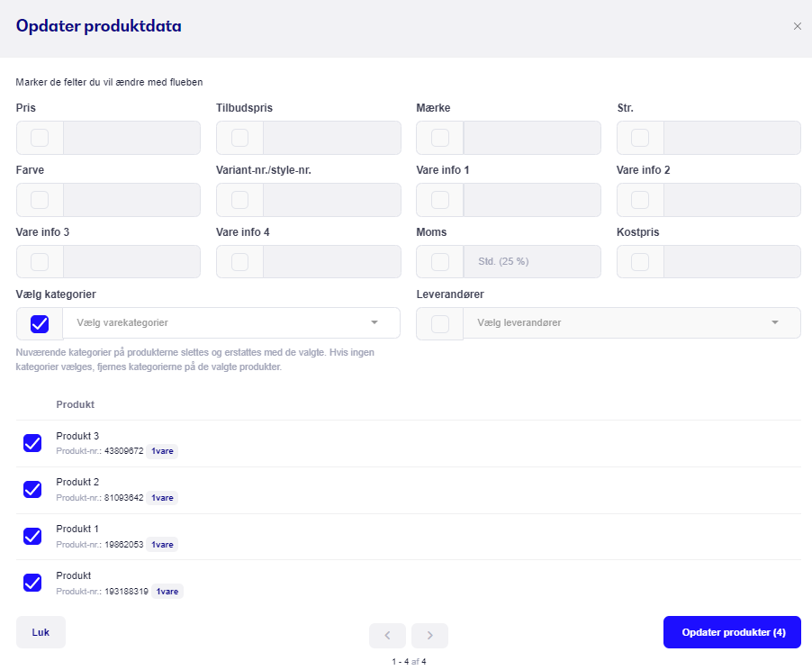Click the Produkt column header

point(75,404)
